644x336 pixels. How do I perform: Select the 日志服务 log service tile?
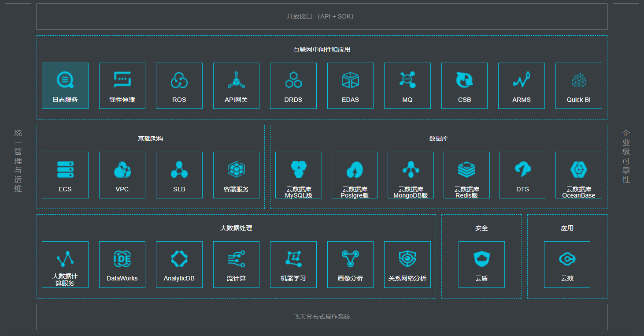click(x=65, y=86)
